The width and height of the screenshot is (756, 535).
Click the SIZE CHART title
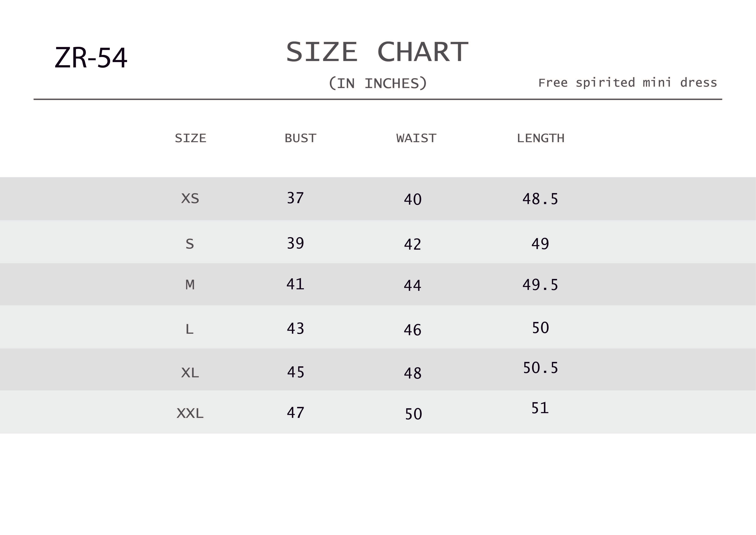click(377, 52)
